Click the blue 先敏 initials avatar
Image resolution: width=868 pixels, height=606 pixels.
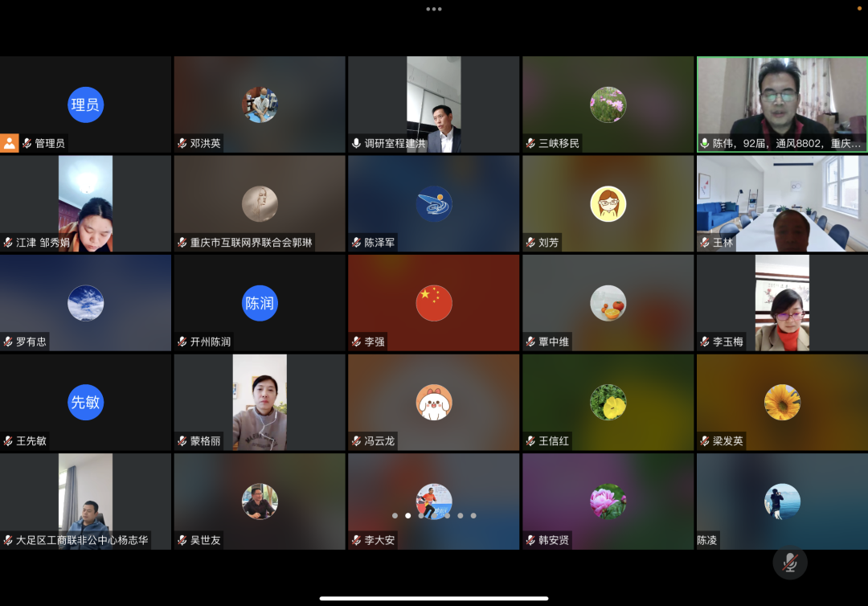pyautogui.click(x=85, y=402)
